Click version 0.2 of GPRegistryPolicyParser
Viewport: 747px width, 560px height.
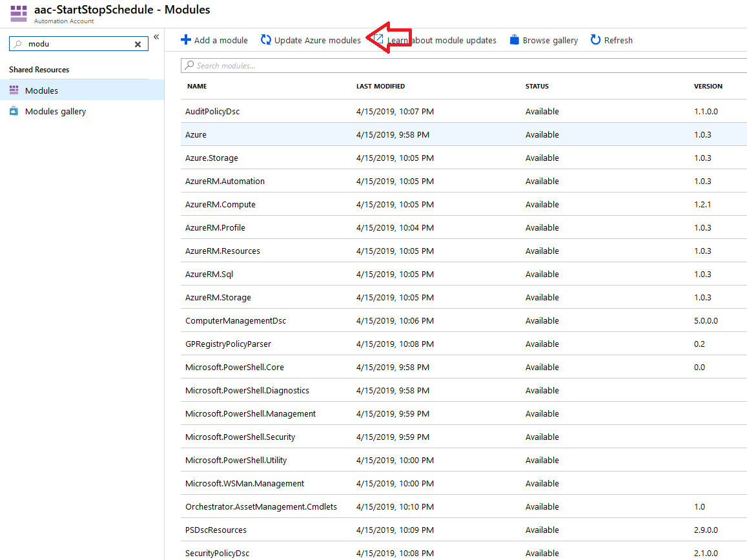pos(699,344)
